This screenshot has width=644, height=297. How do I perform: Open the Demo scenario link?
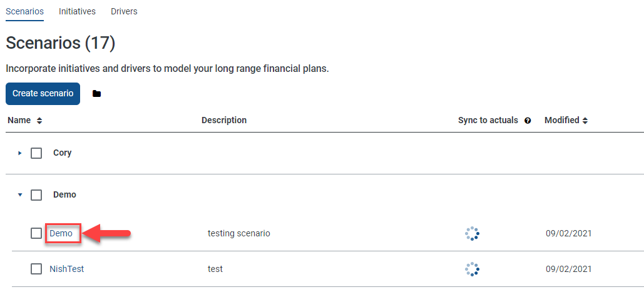pos(61,233)
